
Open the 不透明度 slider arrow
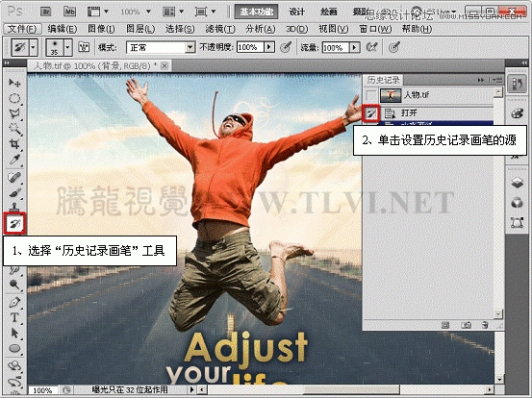click(269, 47)
